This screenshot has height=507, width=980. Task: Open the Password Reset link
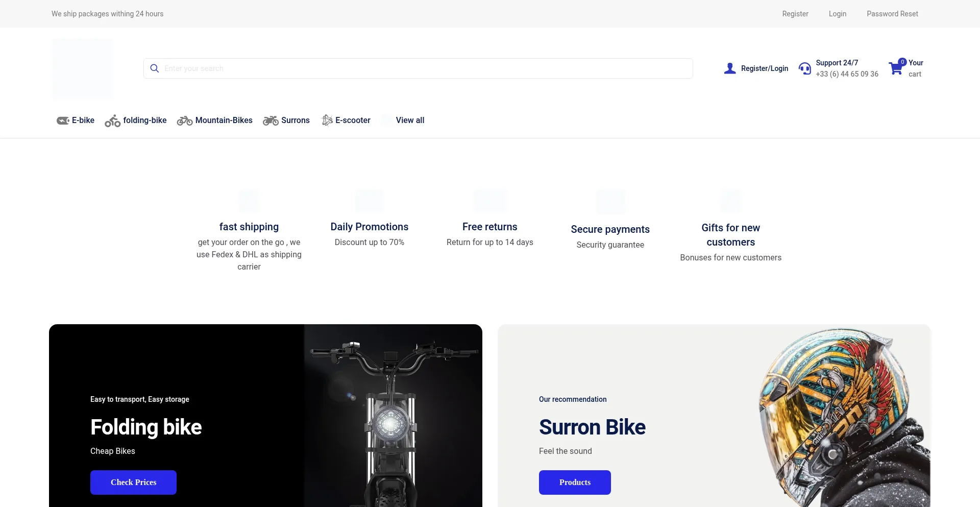[x=892, y=14]
